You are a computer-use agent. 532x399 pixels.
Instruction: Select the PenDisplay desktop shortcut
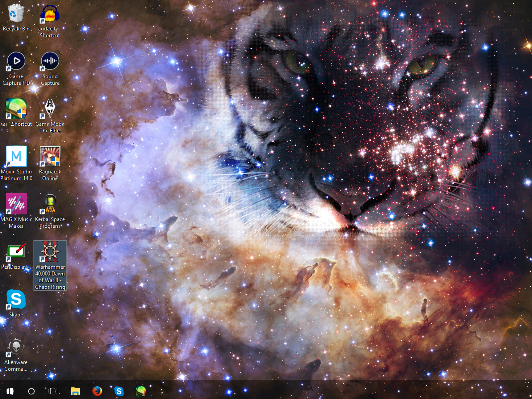[x=16, y=252]
